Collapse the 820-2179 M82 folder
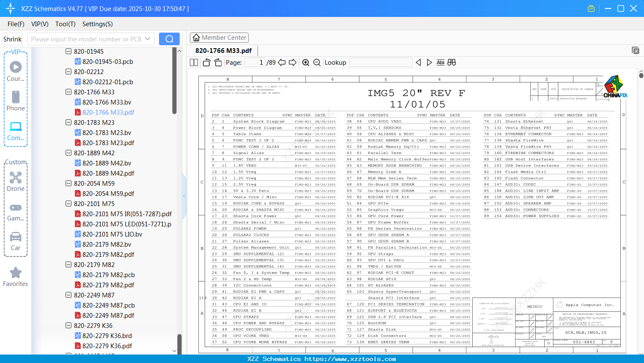This screenshot has height=363, width=644. [69, 264]
